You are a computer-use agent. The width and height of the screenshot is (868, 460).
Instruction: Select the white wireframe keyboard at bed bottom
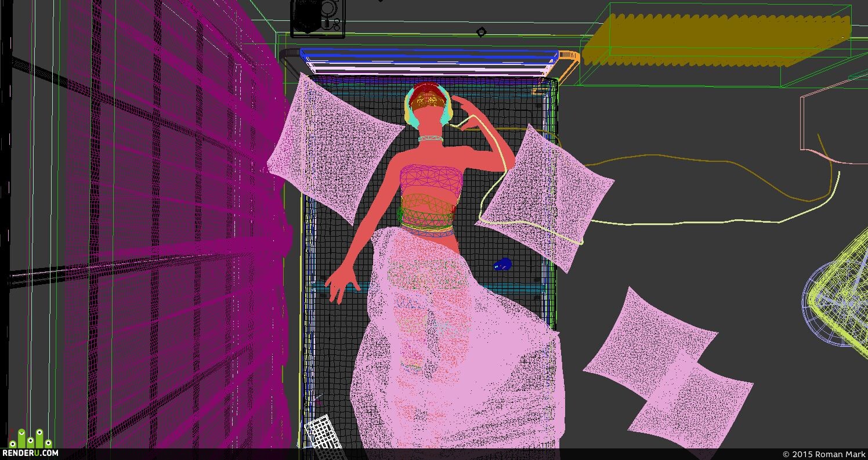pyautogui.click(x=323, y=432)
